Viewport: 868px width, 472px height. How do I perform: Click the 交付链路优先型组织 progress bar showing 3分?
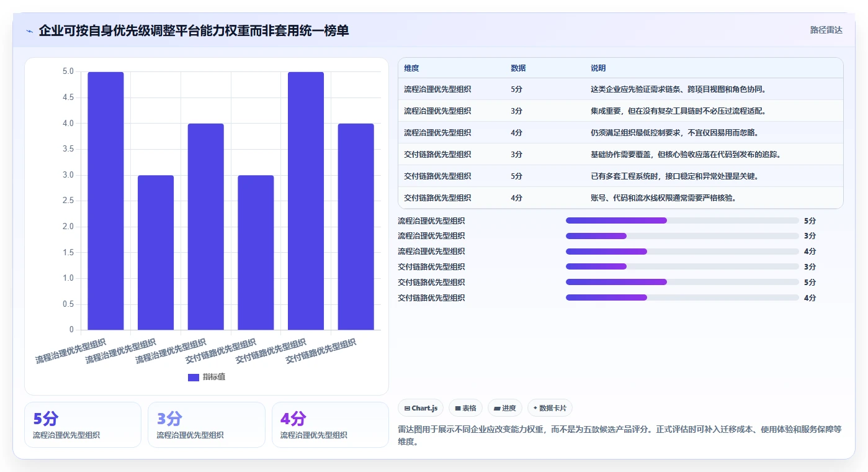click(682, 267)
